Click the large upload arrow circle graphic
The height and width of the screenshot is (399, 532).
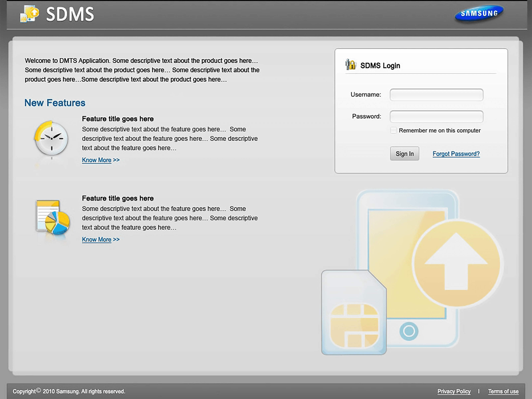tap(456, 264)
